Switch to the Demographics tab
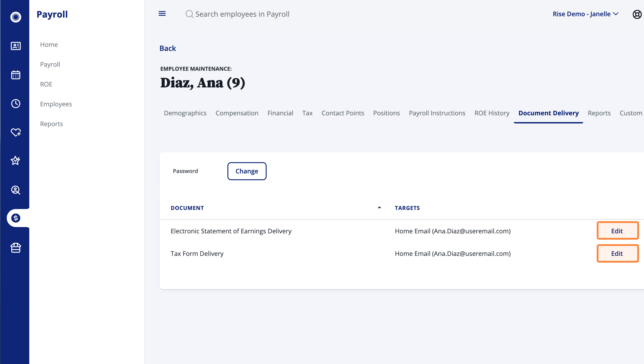The height and width of the screenshot is (364, 644). [x=185, y=113]
